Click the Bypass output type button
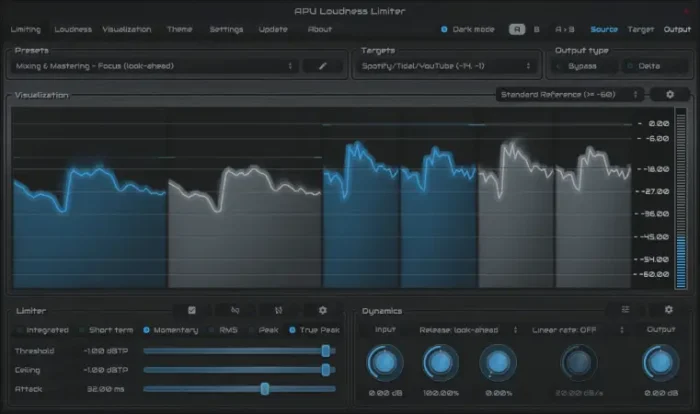This screenshot has width=700, height=414. click(579, 66)
